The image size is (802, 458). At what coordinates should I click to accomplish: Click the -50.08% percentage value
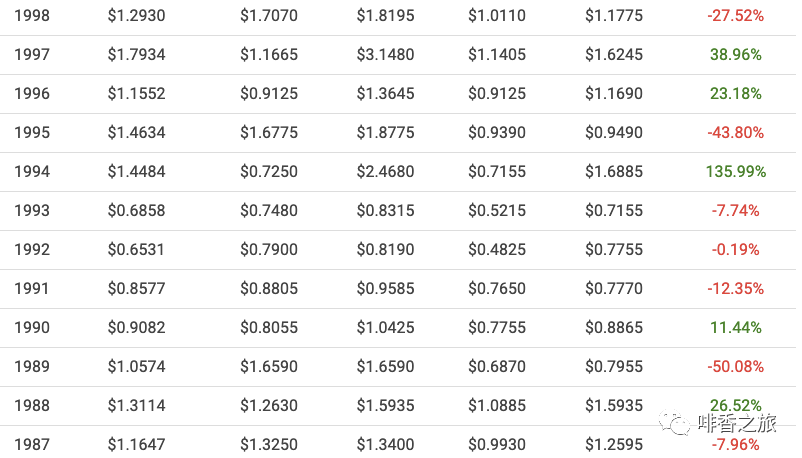[x=735, y=367]
